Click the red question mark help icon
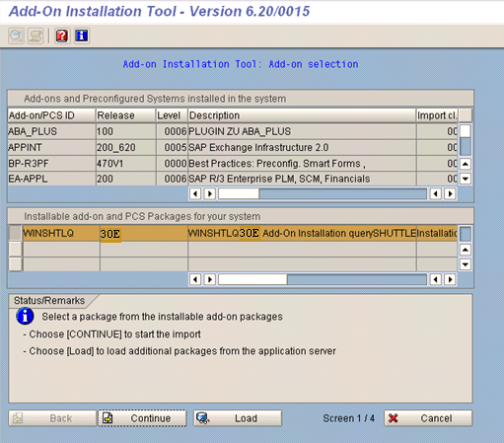The image size is (504, 443). (x=62, y=36)
